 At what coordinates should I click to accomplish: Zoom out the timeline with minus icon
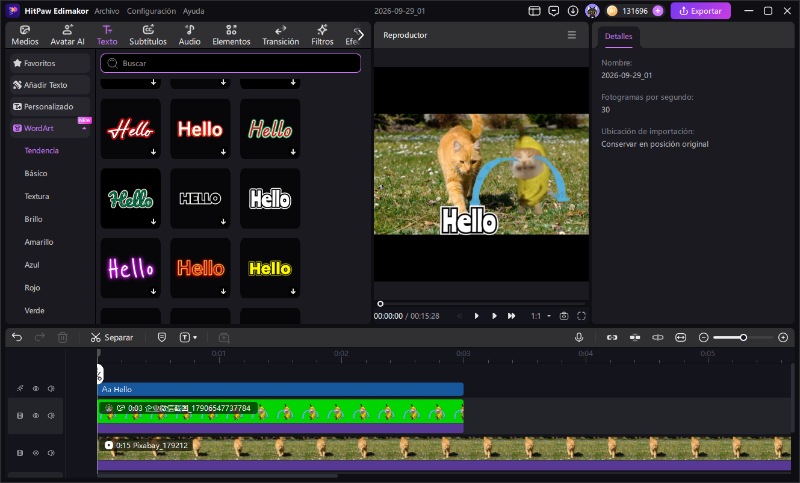click(704, 337)
